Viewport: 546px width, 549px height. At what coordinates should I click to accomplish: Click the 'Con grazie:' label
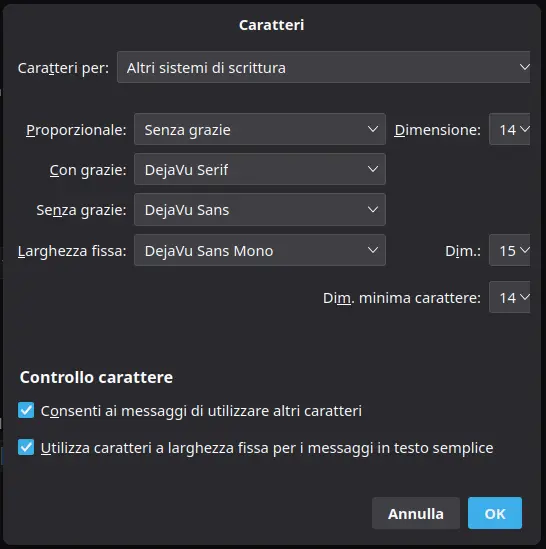pyautogui.click(x=88, y=170)
